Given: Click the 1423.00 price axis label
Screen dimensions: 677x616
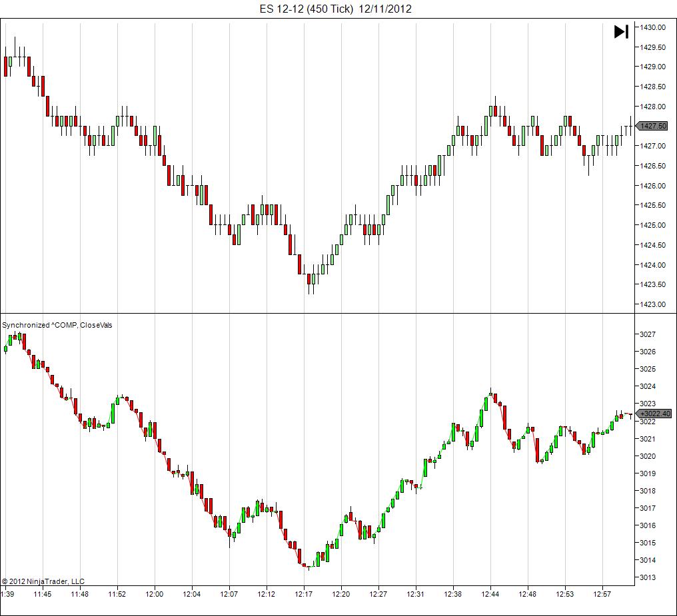Looking at the screenshot, I should coord(652,304).
